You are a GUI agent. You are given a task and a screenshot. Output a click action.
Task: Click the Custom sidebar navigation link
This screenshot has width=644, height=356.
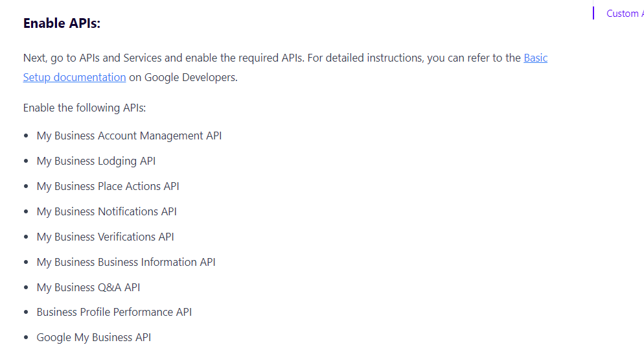coord(625,14)
